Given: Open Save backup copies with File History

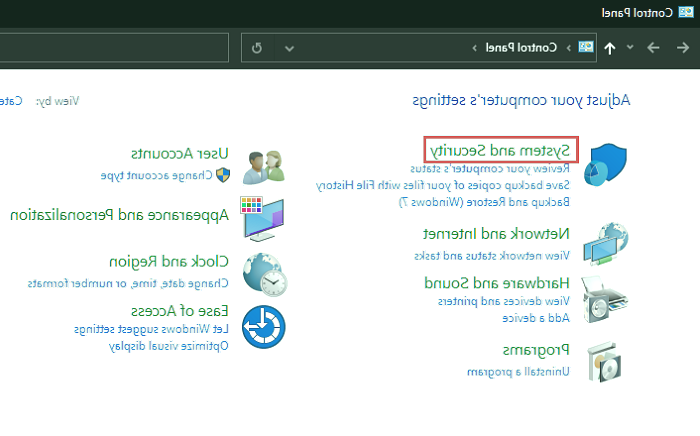Looking at the screenshot, I should (442, 185).
